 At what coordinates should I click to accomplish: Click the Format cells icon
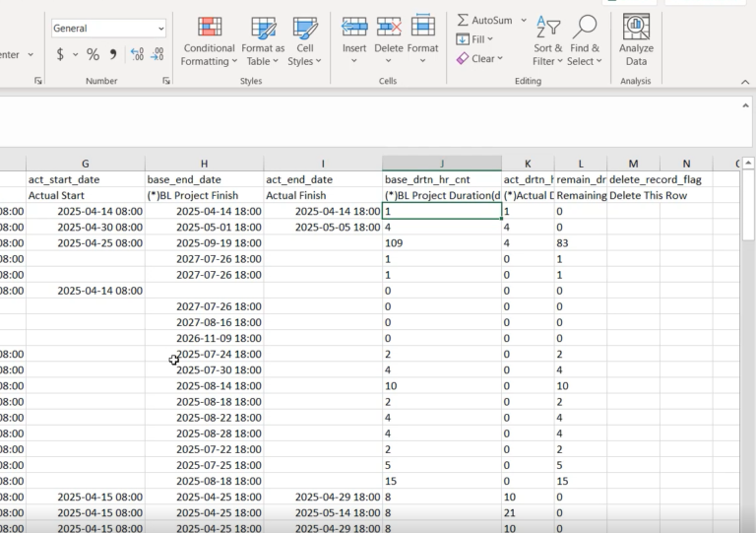[x=423, y=25]
